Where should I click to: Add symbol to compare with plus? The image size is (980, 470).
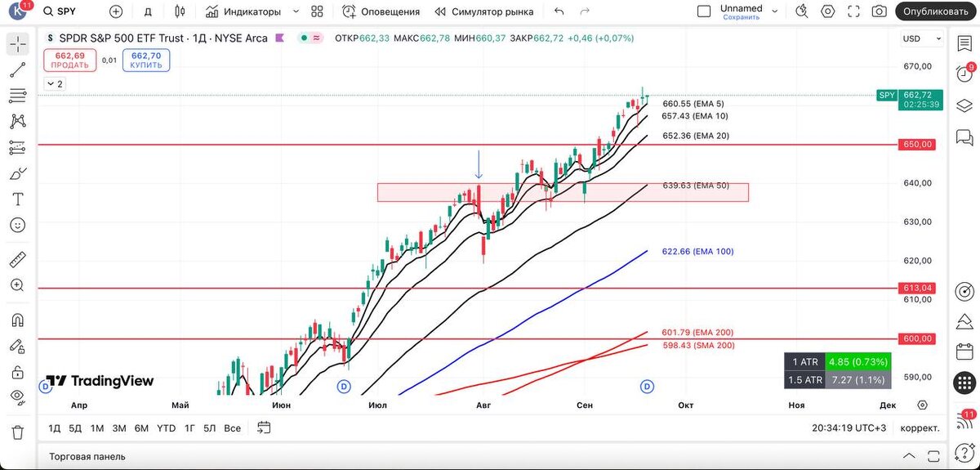(x=116, y=11)
